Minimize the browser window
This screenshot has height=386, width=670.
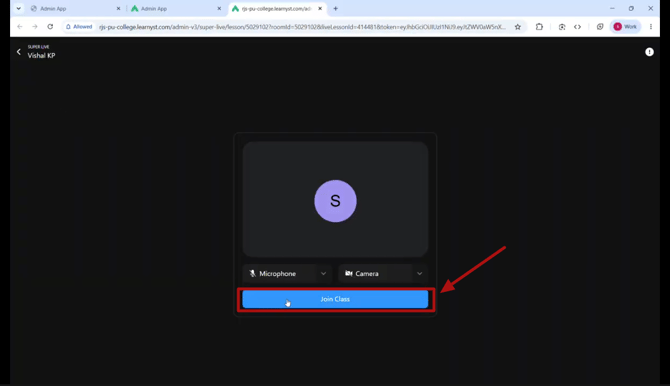[x=612, y=9]
